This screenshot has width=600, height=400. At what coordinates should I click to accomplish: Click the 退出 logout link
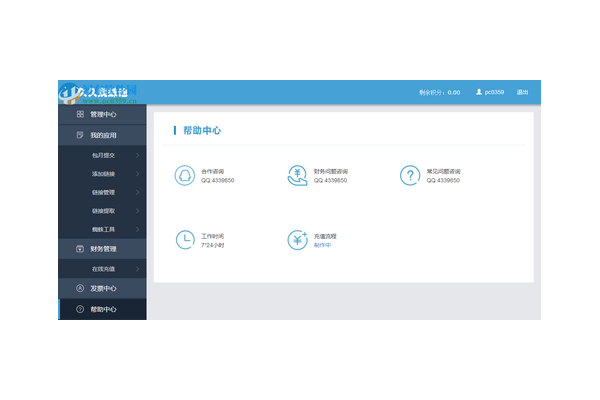click(522, 92)
